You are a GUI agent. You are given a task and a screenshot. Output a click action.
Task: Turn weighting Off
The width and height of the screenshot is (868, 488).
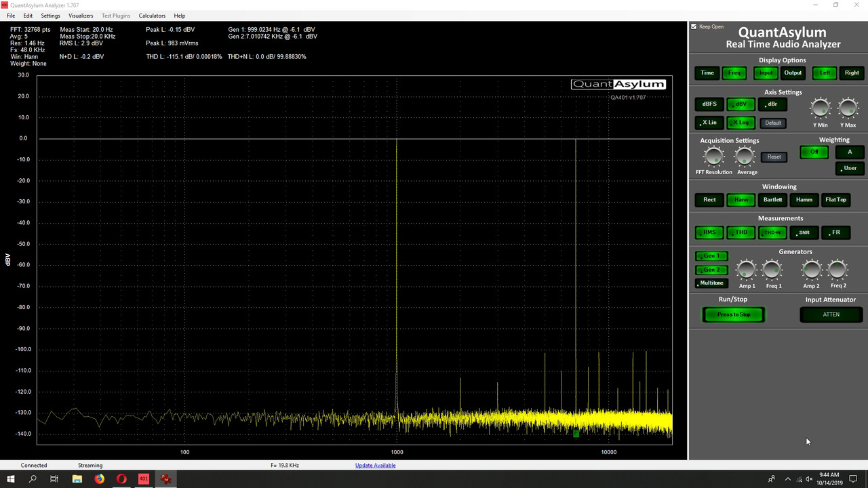coord(814,152)
